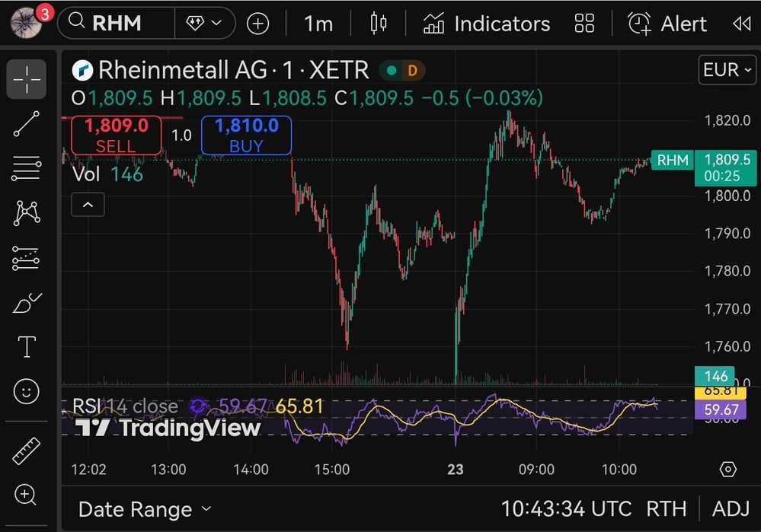Select the Text tool

pyautogui.click(x=27, y=347)
